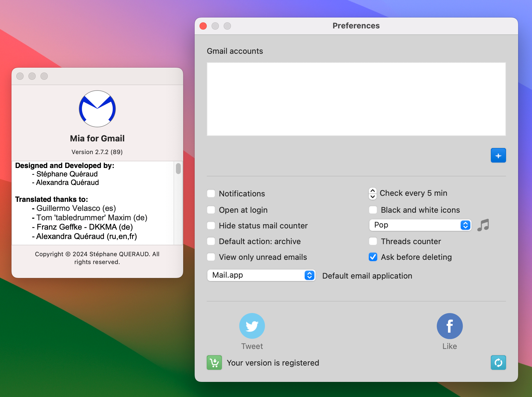Close the About Mia for Gmail window
Screen dimensions: 532x397
[x=20, y=76]
